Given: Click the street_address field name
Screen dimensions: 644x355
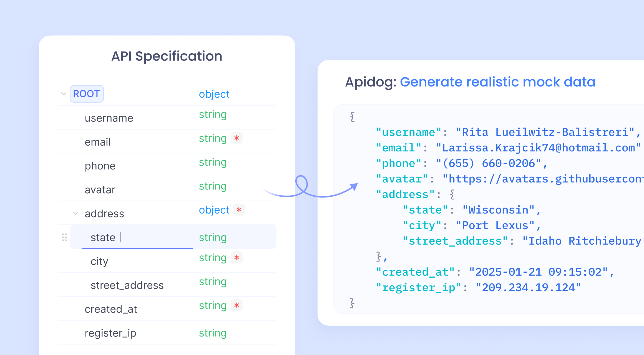Looking at the screenshot, I should point(127,285).
